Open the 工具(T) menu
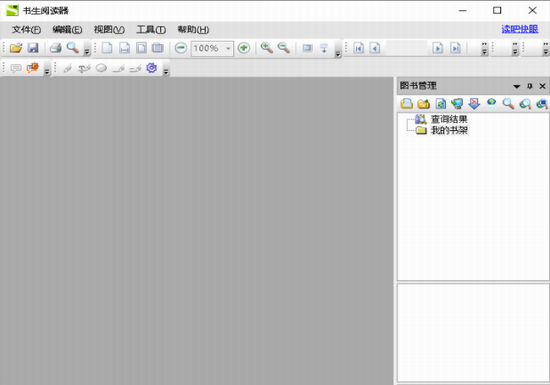The image size is (550, 385). point(151,29)
